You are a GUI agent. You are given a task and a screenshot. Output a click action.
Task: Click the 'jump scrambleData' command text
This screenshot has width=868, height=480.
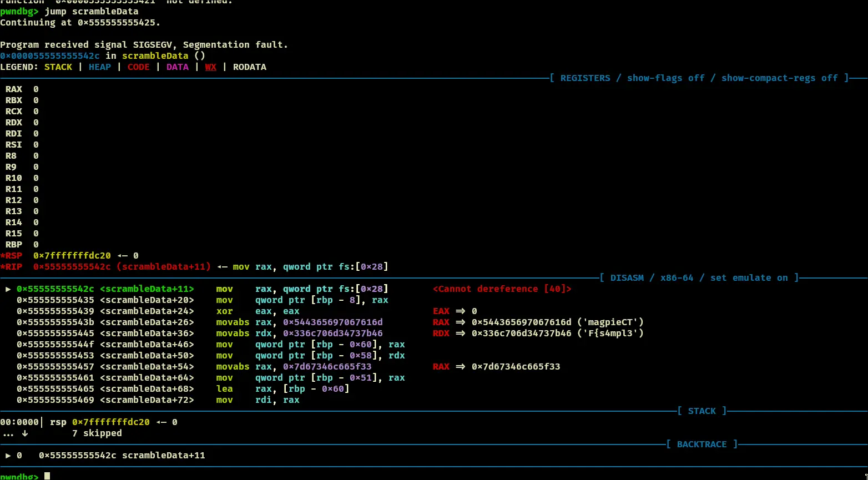point(92,12)
